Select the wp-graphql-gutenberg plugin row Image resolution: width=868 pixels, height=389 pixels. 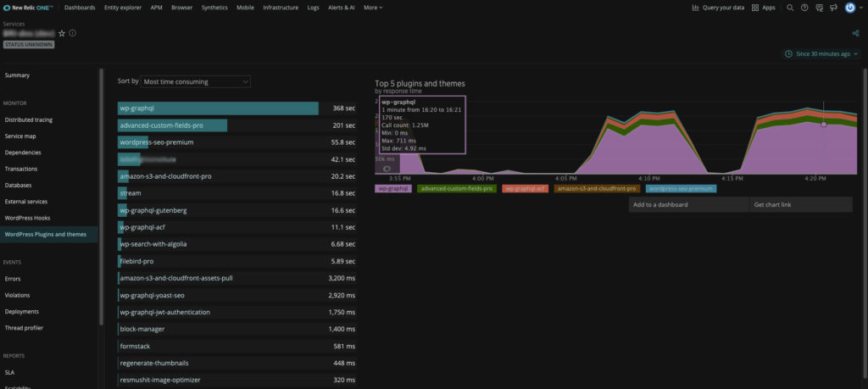(237, 211)
